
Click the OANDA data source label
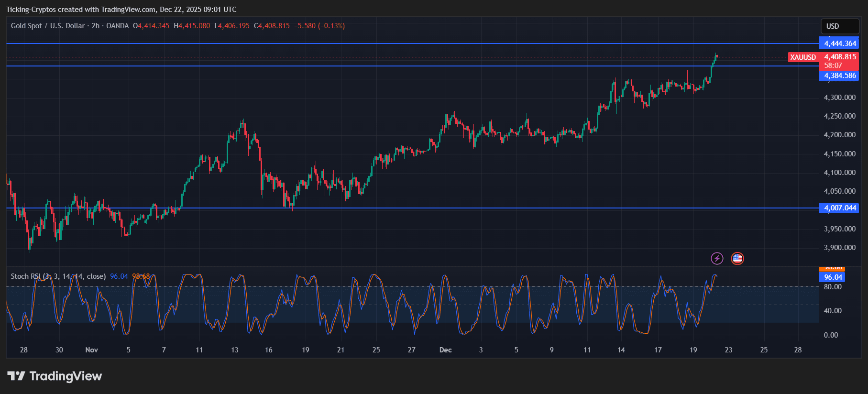117,26
